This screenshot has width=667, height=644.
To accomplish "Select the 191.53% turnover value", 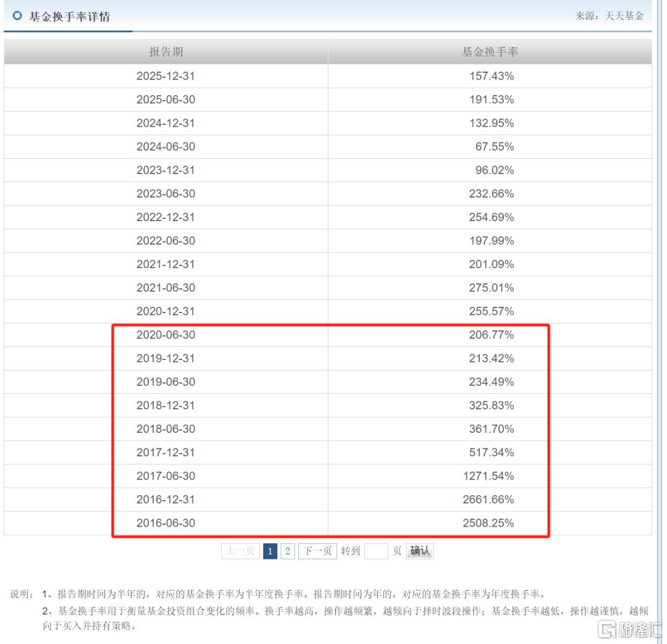I will point(492,99).
